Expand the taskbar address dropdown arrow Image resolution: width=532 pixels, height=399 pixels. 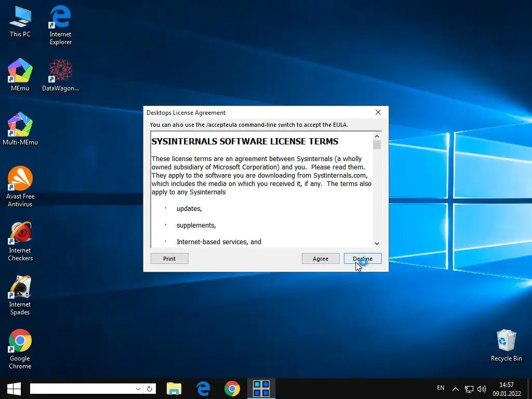point(138,389)
